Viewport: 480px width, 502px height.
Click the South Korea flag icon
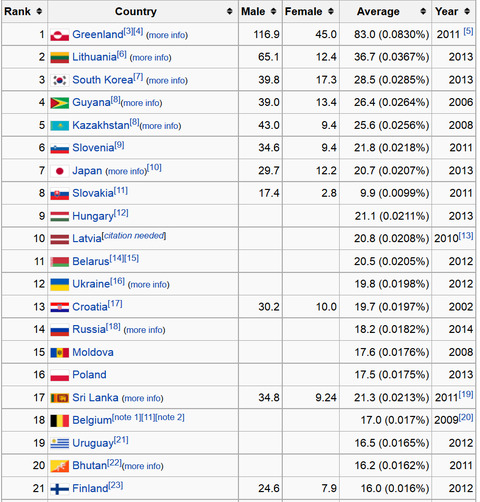coord(60,80)
